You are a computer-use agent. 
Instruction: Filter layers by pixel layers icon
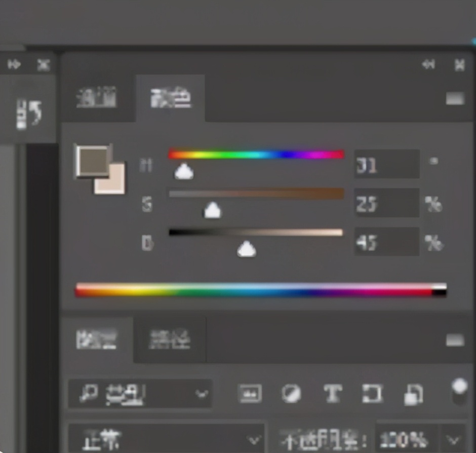pyautogui.click(x=250, y=394)
